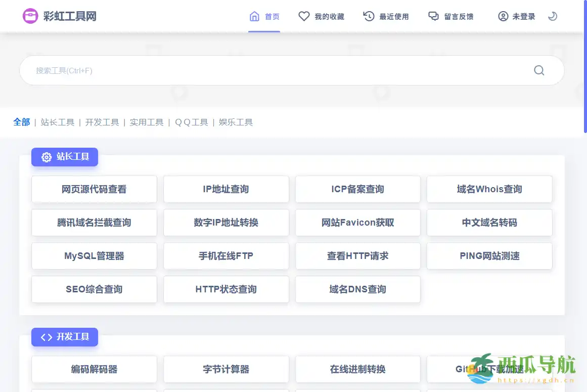The height and width of the screenshot is (392, 587).
Task: Click the code icon on the 开发工具 badge
Action: [47, 337]
